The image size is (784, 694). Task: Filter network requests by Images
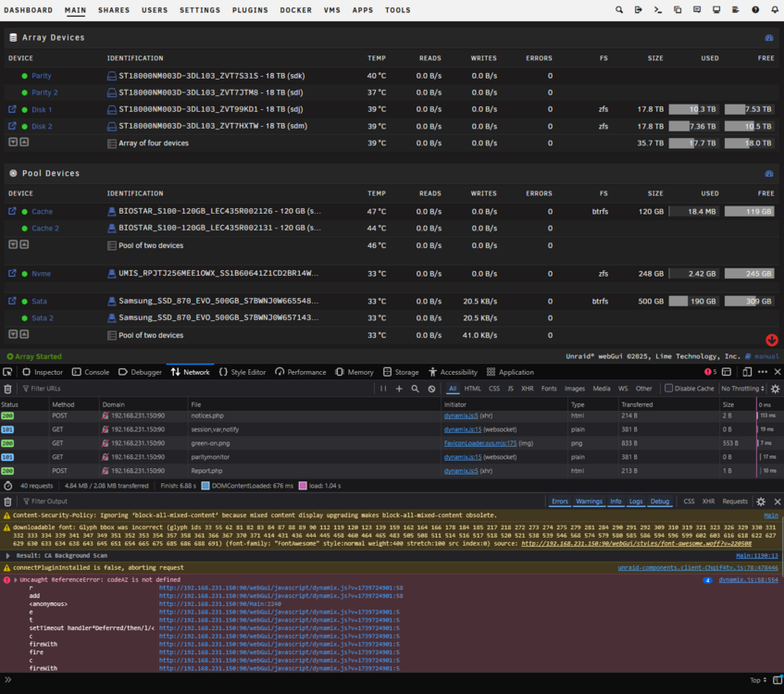[x=575, y=389]
